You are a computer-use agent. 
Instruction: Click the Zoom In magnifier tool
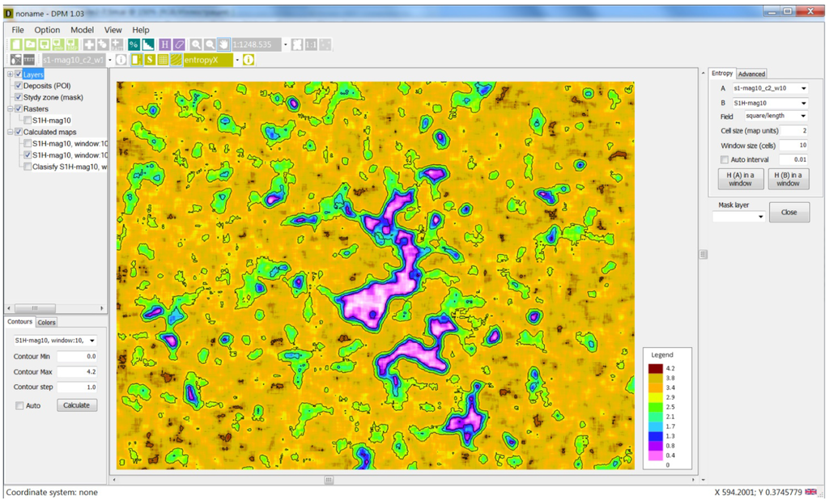tap(197, 44)
